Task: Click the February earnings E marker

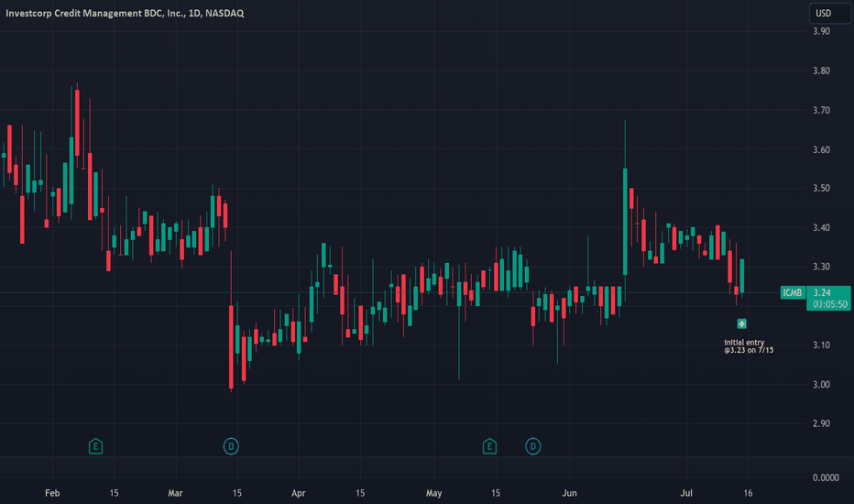Action: pos(95,447)
